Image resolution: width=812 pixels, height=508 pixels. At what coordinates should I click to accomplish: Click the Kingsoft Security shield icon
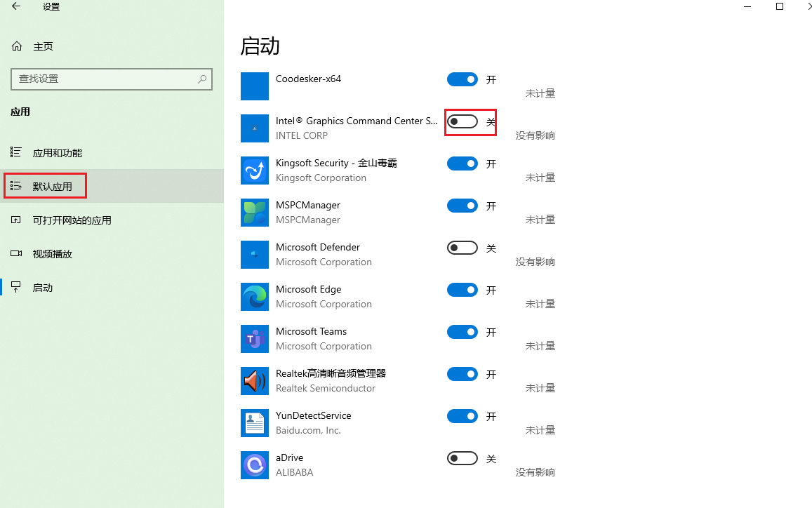254,170
